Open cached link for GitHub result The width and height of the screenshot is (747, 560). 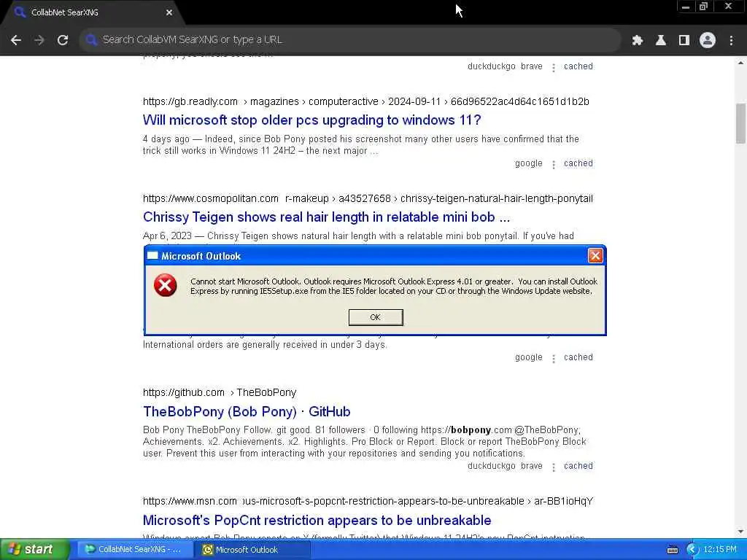point(578,466)
